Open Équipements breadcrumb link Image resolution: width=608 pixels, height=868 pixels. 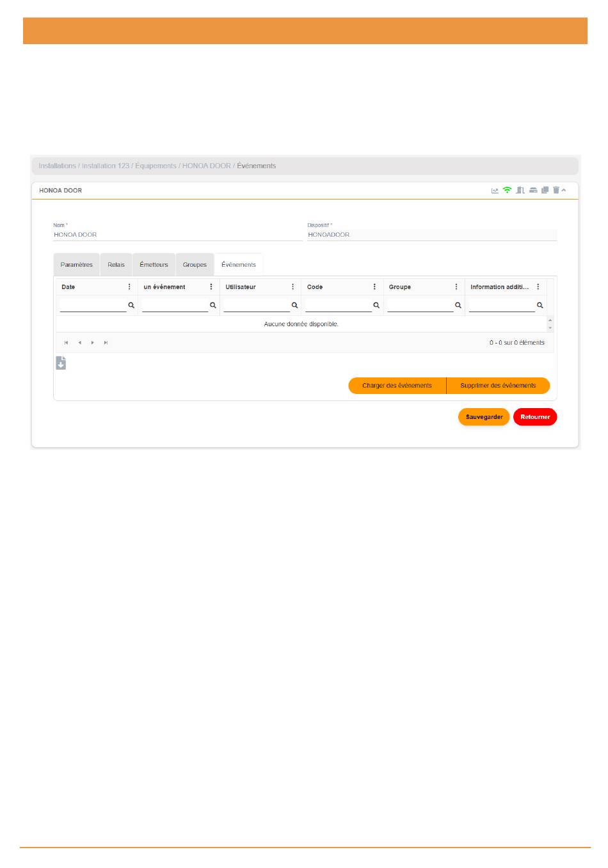coord(156,166)
